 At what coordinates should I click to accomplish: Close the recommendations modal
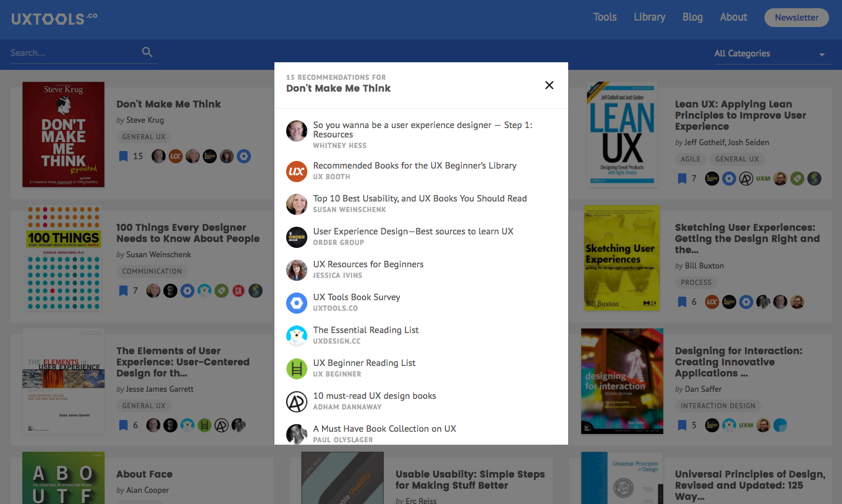point(549,85)
